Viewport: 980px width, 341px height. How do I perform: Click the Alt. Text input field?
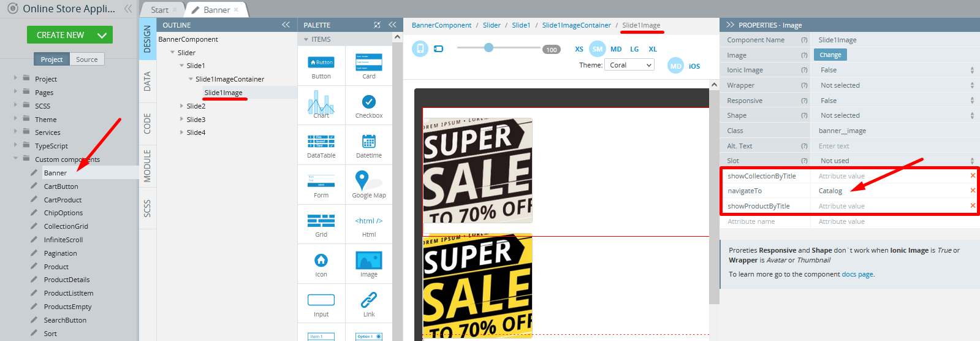(x=895, y=146)
